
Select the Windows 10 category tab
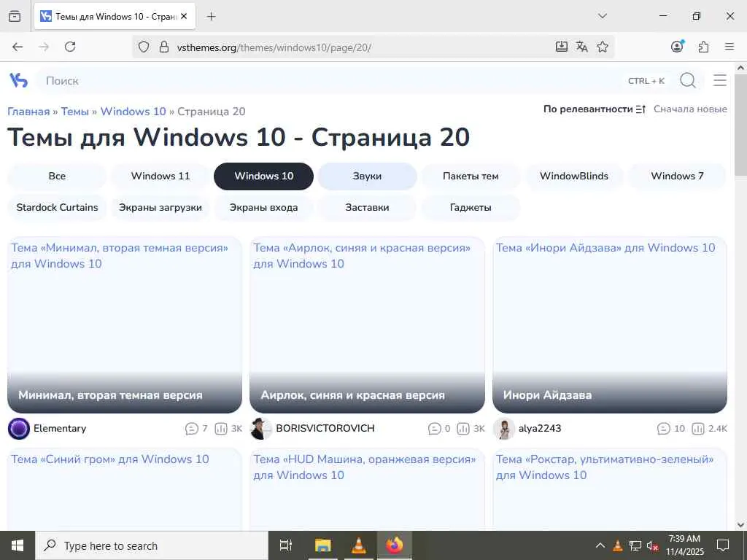(x=264, y=176)
